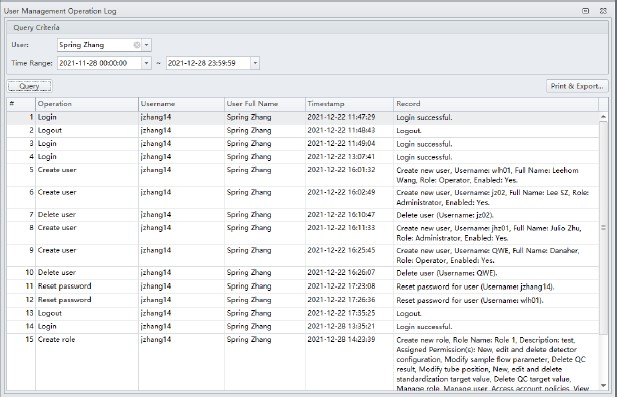The height and width of the screenshot is (397, 617).
Task: Select record creating user jhz01 Julio Zhu
Action: pyautogui.click(x=489, y=233)
